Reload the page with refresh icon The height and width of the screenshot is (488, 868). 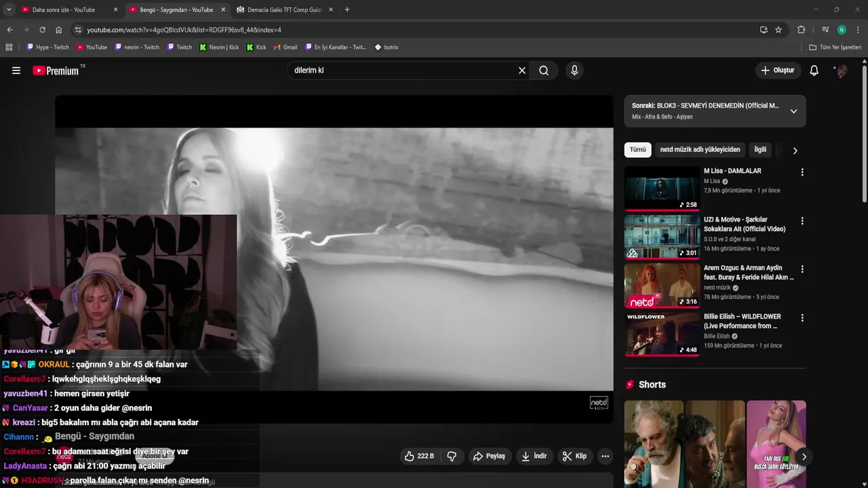(x=42, y=30)
